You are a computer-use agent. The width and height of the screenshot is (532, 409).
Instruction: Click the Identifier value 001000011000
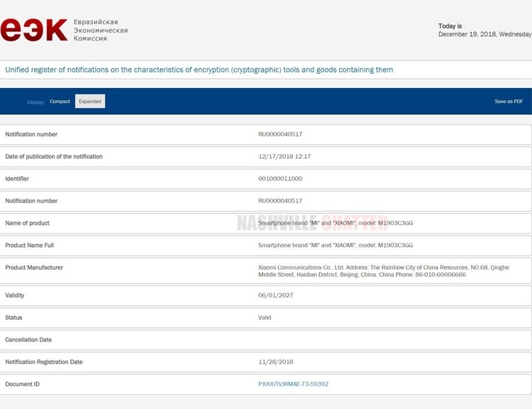[x=280, y=179]
